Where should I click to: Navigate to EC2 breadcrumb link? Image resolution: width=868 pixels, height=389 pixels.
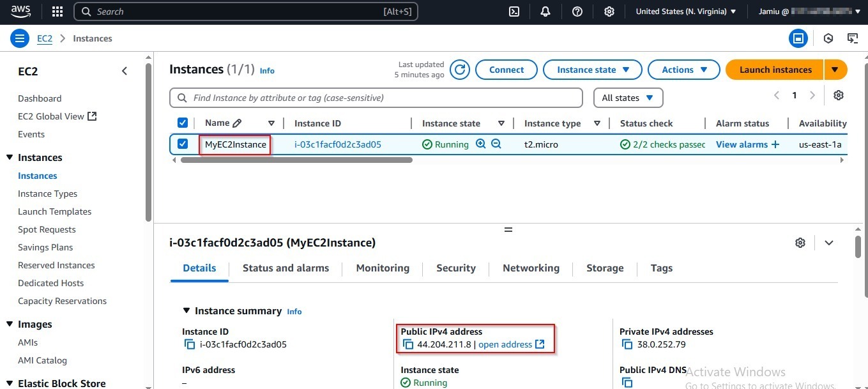click(45, 38)
